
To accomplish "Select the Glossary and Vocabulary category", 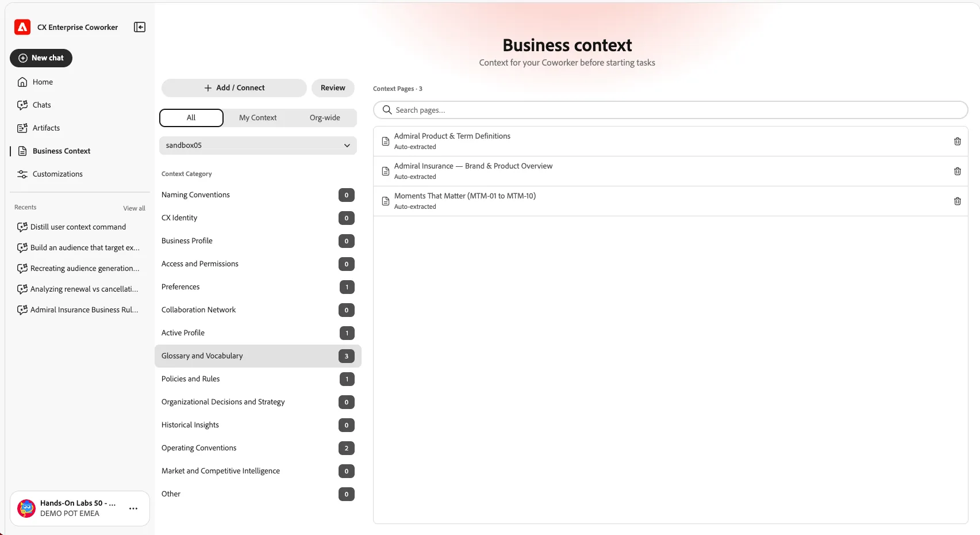I will click(258, 356).
